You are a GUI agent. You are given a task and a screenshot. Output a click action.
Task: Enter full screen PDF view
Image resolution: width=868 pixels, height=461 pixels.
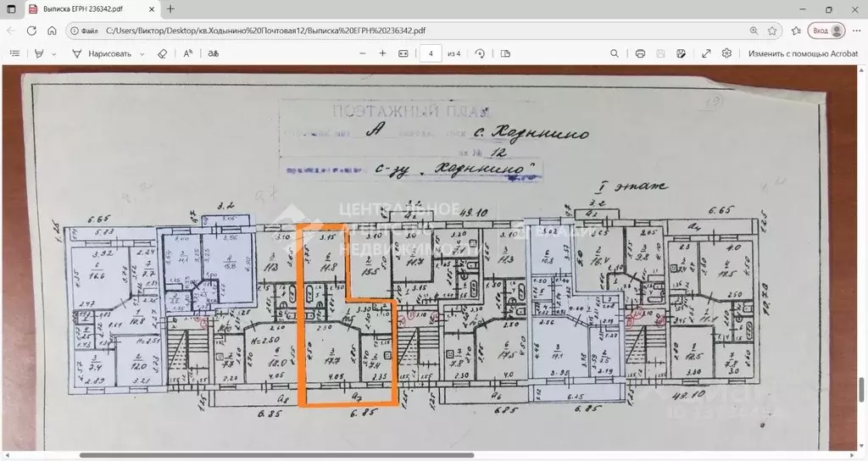[x=706, y=53]
